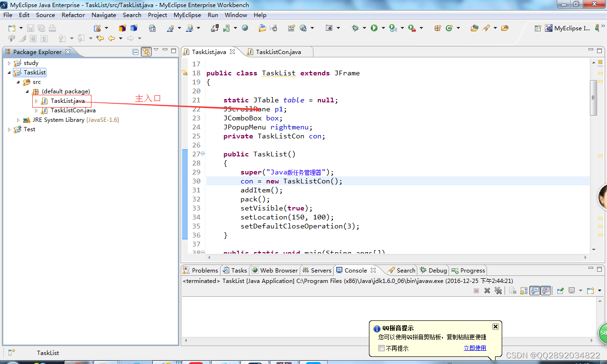Click the Run Last Tool with toolbox icon
This screenshot has height=364, width=607.
point(412,28)
